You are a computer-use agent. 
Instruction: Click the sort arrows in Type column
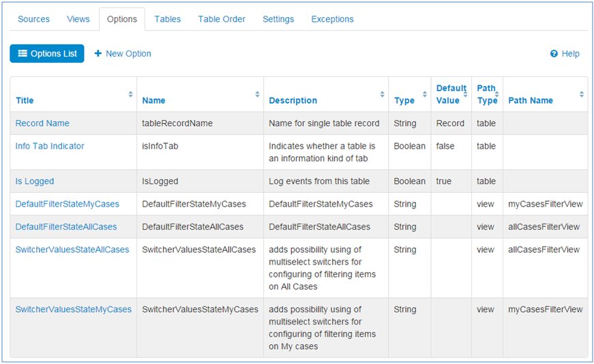pos(425,95)
